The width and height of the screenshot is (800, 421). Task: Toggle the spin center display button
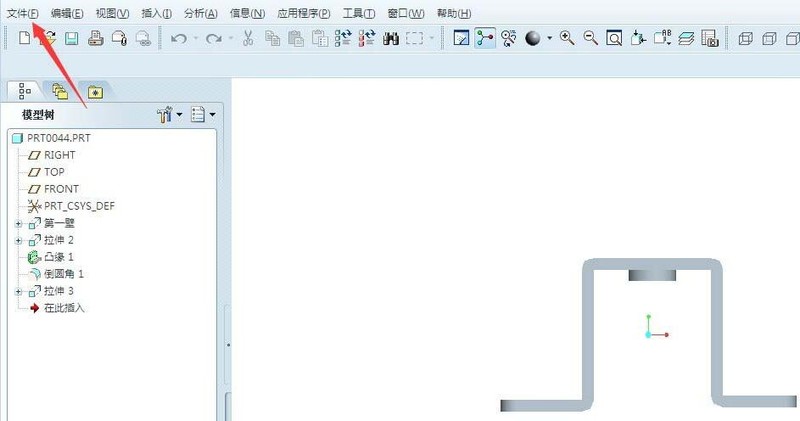[x=485, y=38]
